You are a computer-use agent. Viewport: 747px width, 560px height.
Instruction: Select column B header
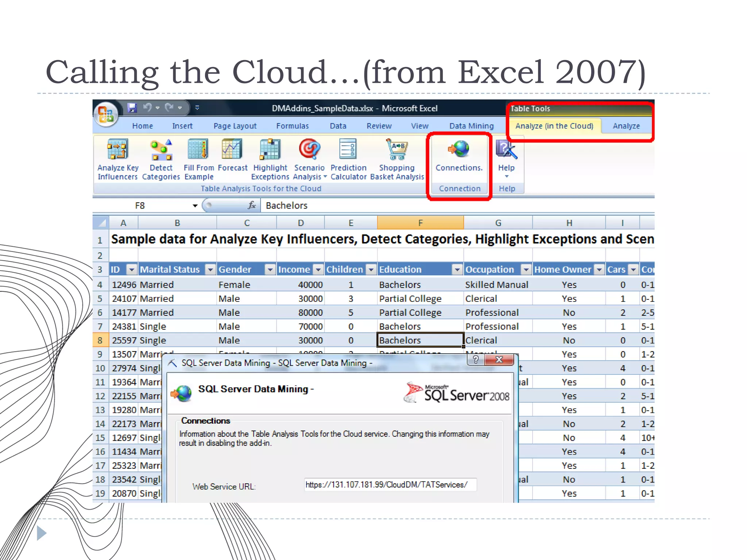point(177,223)
